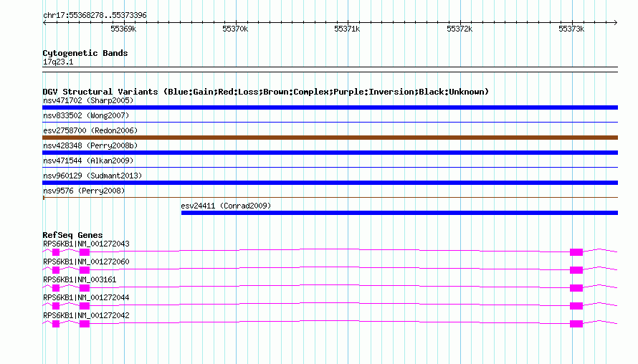Image resolution: width=638 pixels, height=364 pixels.
Task: Open variant nsv9576 (Perry2008) label
Action: (84, 191)
